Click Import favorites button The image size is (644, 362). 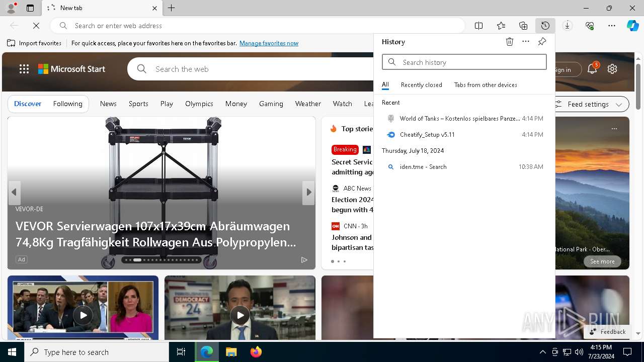pos(34,43)
